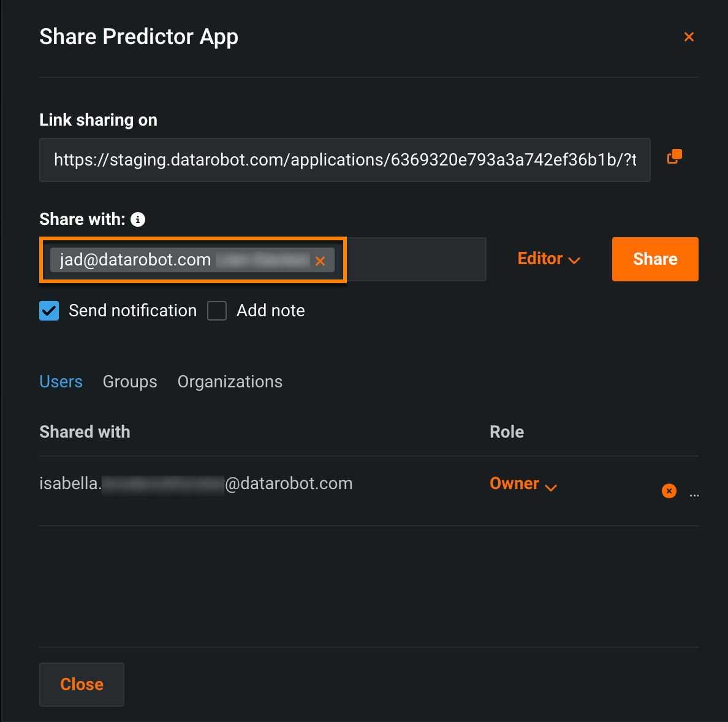Switch to the Organizations tab

[230, 382]
